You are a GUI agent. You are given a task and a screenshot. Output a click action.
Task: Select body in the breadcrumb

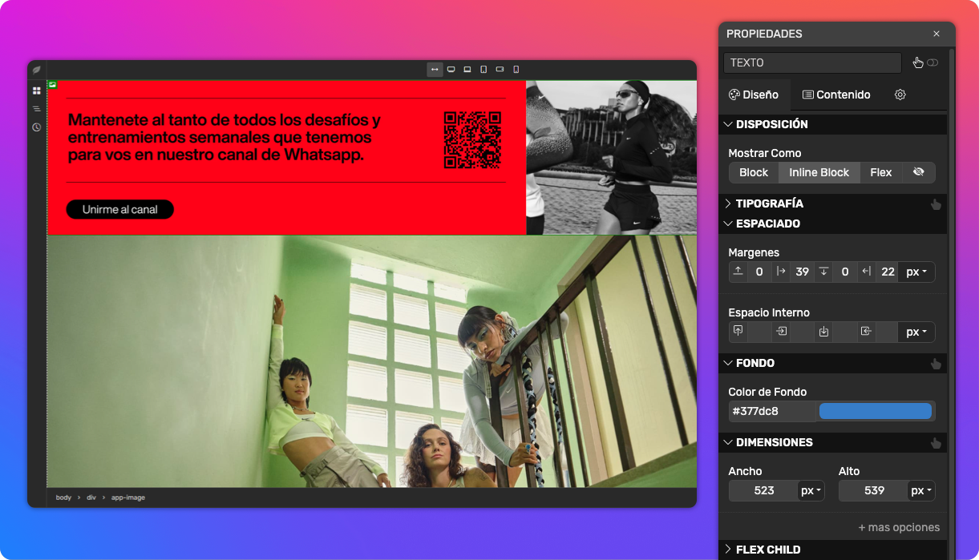(x=63, y=498)
